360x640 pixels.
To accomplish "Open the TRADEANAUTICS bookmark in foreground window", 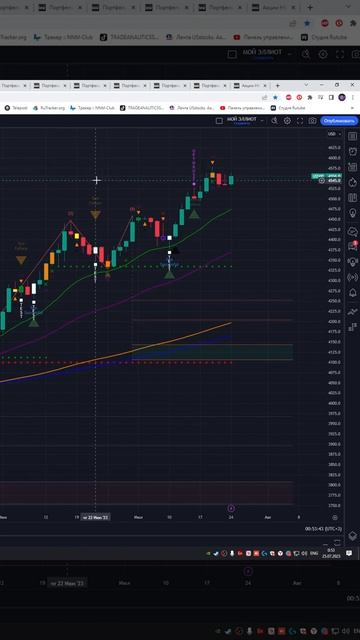I will [x=142, y=108].
